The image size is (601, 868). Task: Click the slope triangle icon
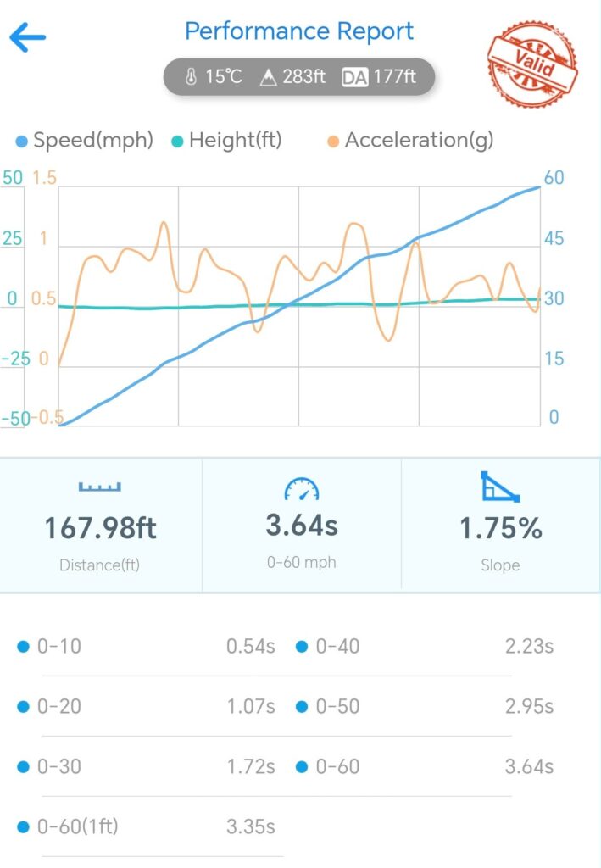(499, 487)
